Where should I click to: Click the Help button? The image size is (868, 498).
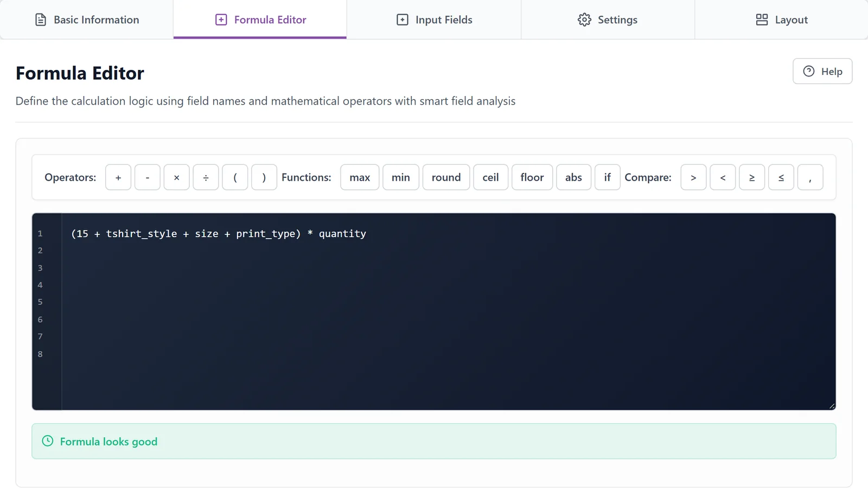[822, 71]
